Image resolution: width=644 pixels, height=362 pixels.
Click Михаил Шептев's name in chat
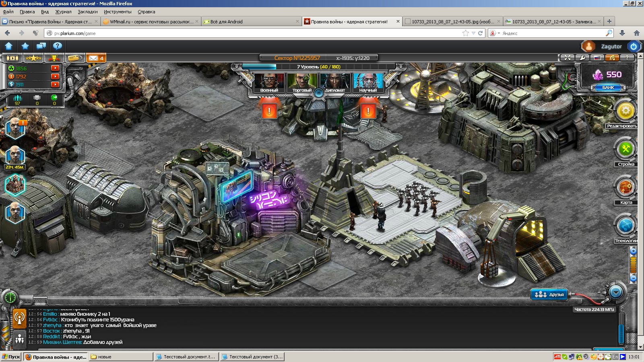pos(62,342)
